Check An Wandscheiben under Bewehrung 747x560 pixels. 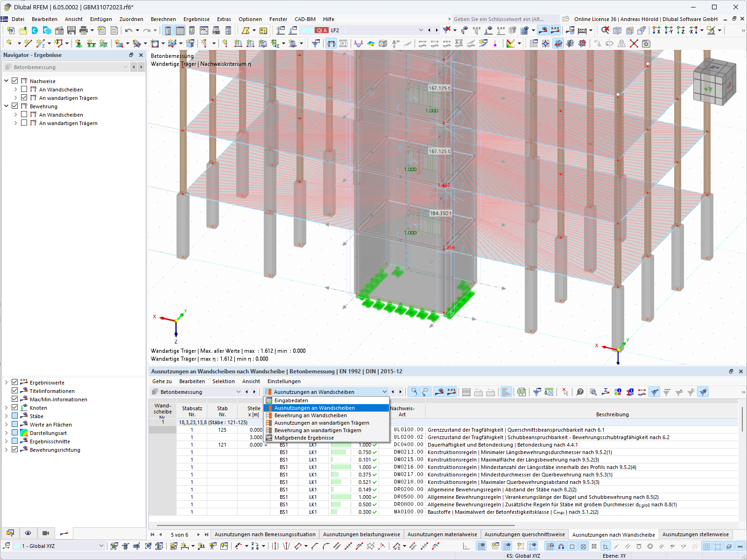[x=23, y=114]
